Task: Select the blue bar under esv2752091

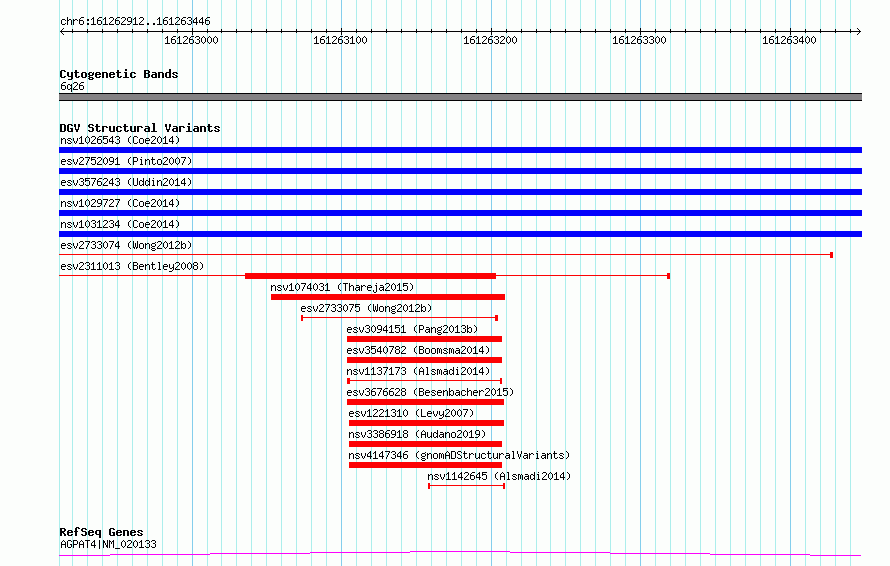Action: point(460,171)
